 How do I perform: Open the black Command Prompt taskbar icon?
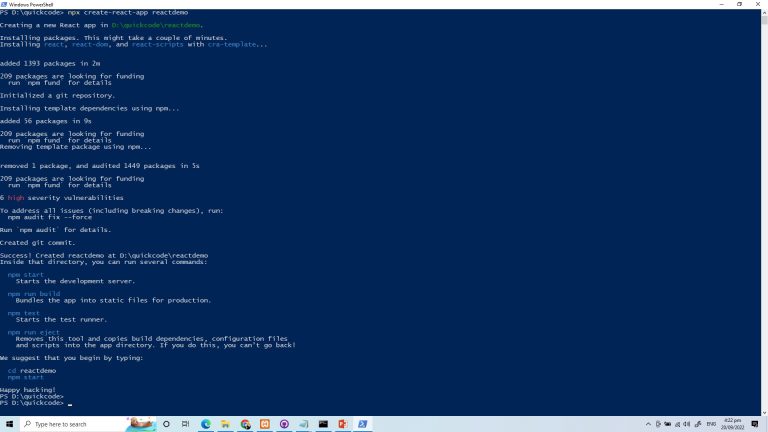pyautogui.click(x=323, y=424)
